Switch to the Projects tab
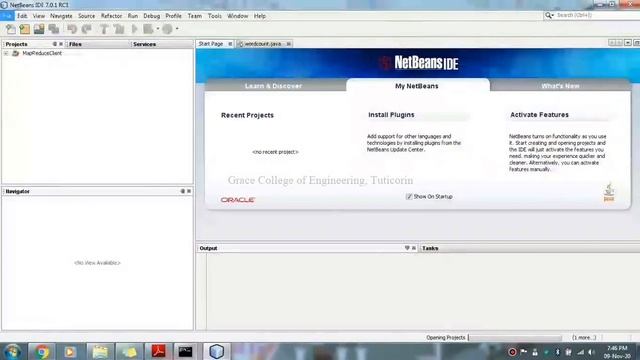640x360 pixels. (x=16, y=44)
